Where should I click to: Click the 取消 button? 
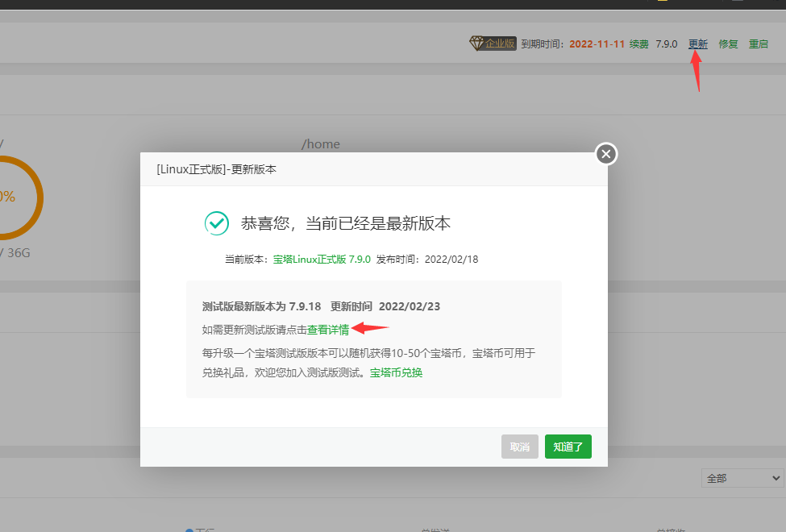(x=520, y=447)
